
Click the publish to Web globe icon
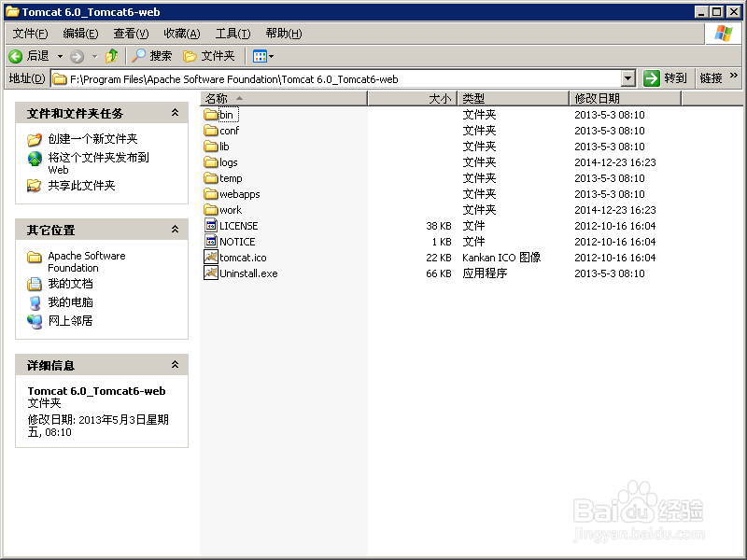pyautogui.click(x=35, y=159)
